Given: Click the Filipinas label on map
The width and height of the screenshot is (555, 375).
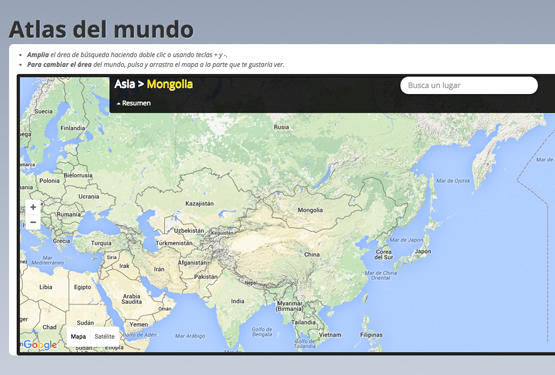Looking at the screenshot, I should [371, 335].
